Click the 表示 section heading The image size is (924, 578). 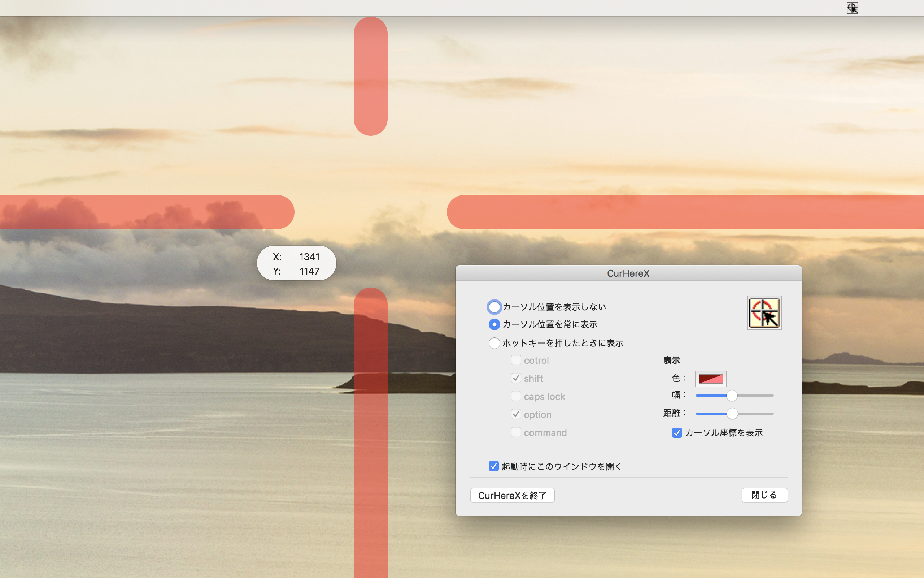pyautogui.click(x=671, y=360)
